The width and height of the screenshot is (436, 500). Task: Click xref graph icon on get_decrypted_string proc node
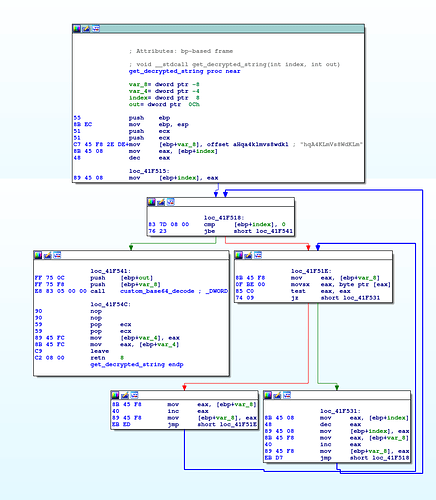point(96,29)
